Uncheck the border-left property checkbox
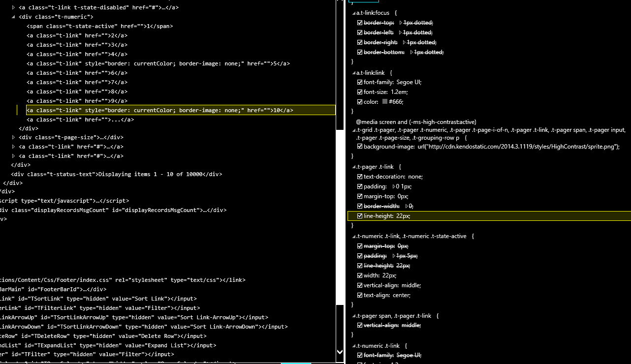Viewport: 631px width, 364px height. 360,32
